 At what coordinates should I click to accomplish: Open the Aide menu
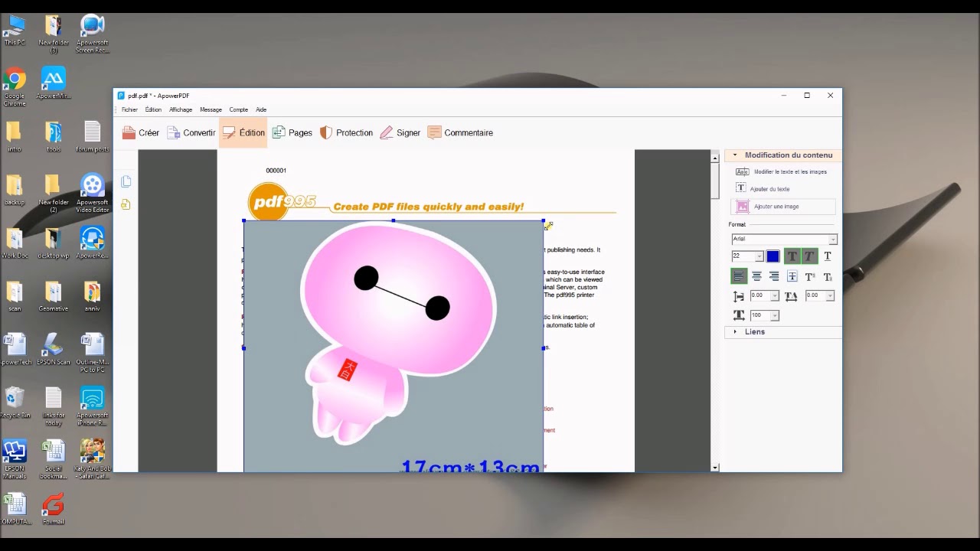(x=261, y=109)
